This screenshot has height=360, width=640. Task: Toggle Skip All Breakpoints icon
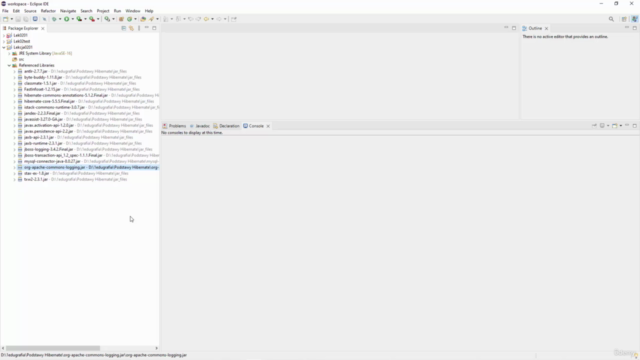click(x=44, y=19)
